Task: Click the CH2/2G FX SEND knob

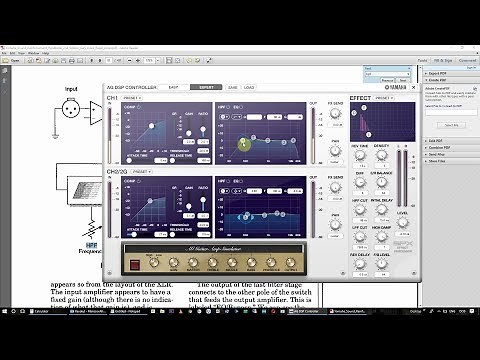Action: 335,187
